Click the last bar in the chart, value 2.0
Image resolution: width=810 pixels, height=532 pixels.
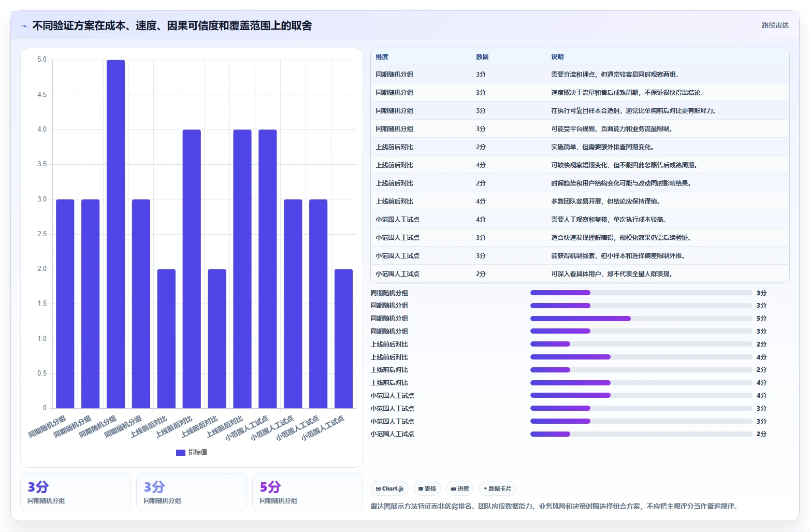(343, 339)
